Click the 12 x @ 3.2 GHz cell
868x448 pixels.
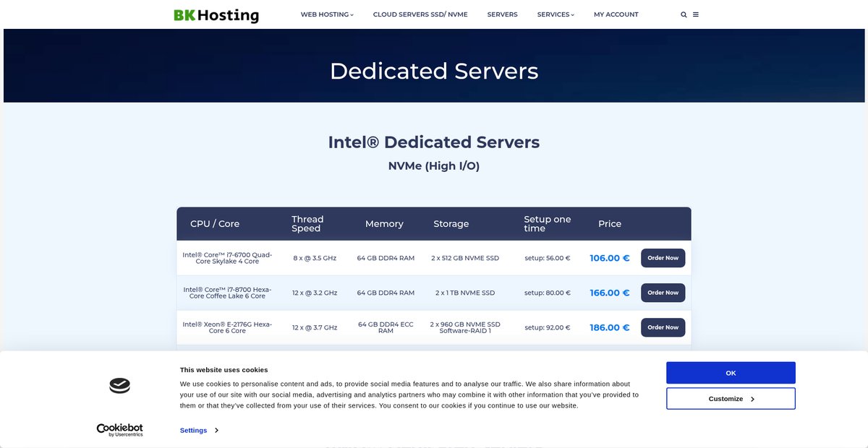[315, 293]
